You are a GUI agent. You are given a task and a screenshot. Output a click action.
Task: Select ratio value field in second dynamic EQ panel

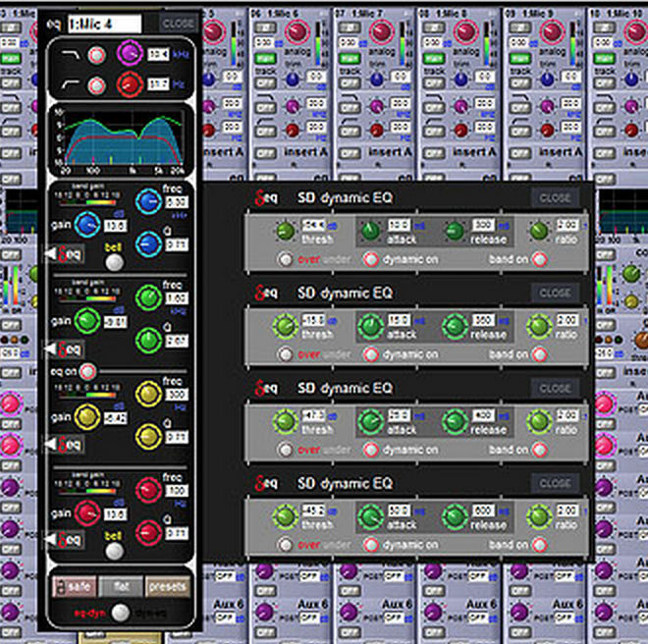(x=567, y=320)
